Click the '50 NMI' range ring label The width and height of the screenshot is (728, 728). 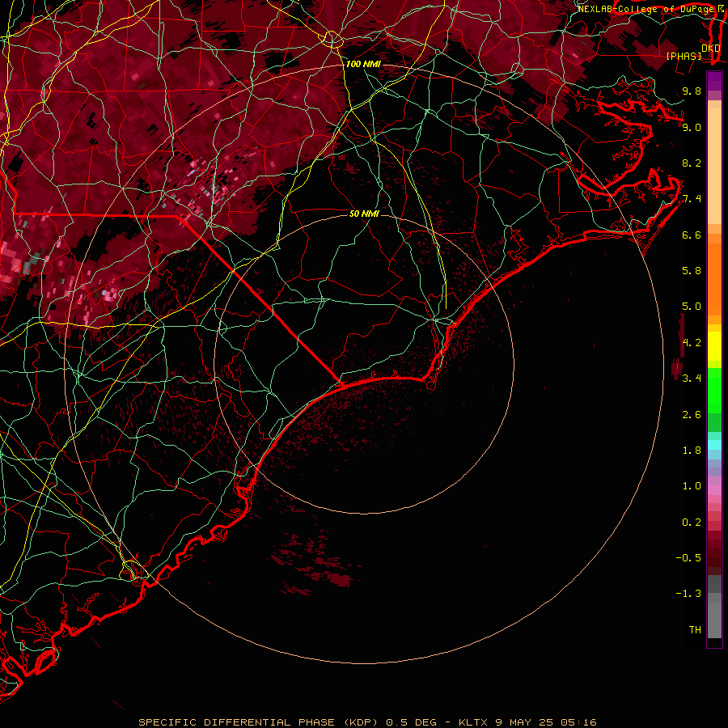coord(364,214)
